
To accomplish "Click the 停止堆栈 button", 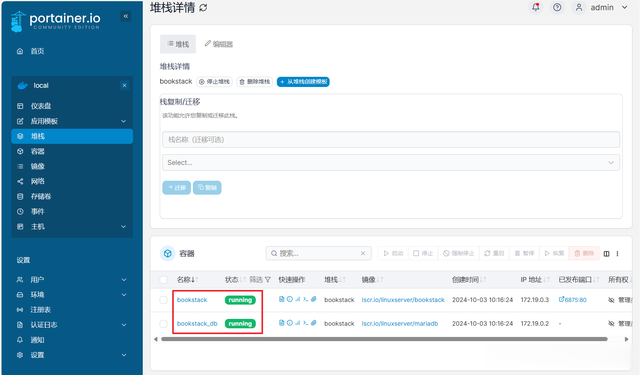I will coord(214,82).
